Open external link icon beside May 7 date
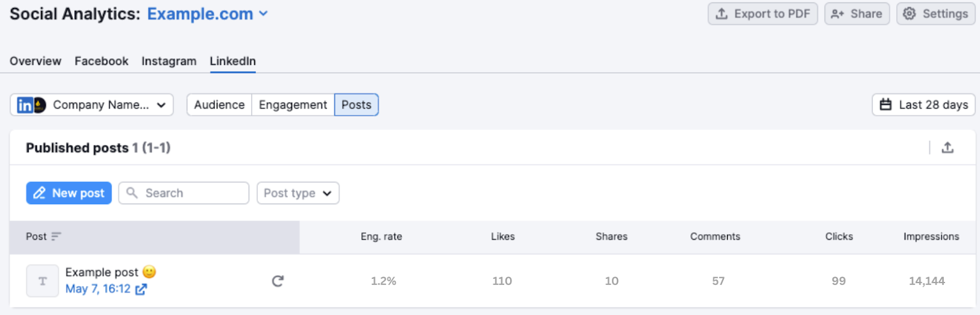Viewport: 980px width, 315px height. (x=141, y=289)
